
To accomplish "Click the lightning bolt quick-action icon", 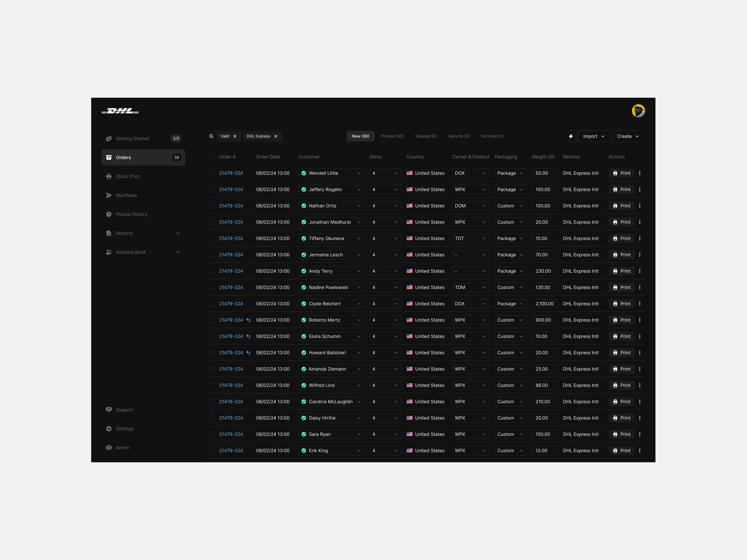I will click(571, 136).
